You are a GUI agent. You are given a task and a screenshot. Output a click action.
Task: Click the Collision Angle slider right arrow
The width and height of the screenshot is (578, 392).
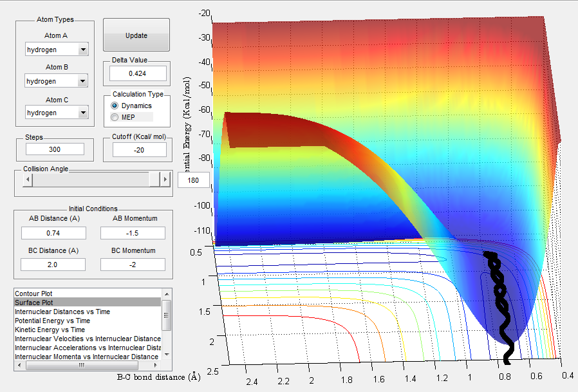click(x=165, y=180)
